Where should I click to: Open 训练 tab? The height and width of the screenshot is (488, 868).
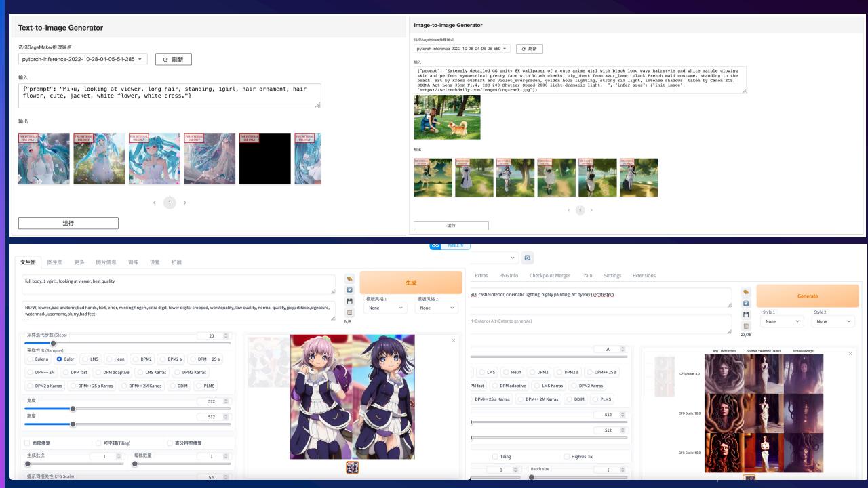coord(133,262)
